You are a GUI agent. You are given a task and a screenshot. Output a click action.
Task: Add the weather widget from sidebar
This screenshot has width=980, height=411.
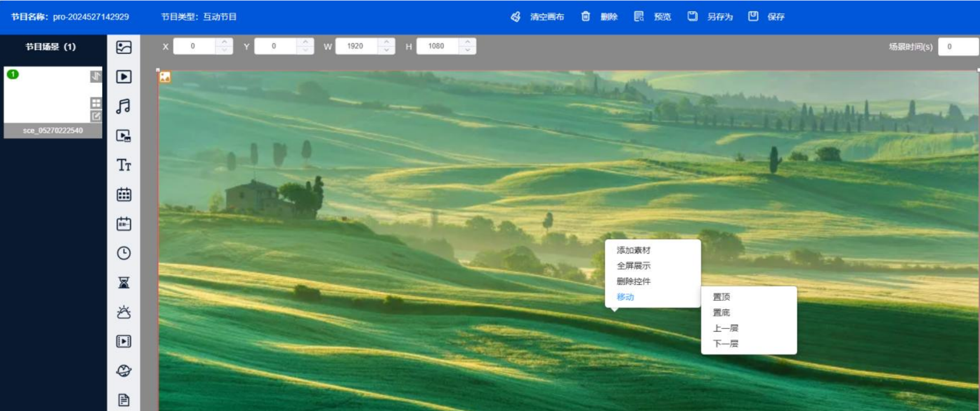coord(123,312)
